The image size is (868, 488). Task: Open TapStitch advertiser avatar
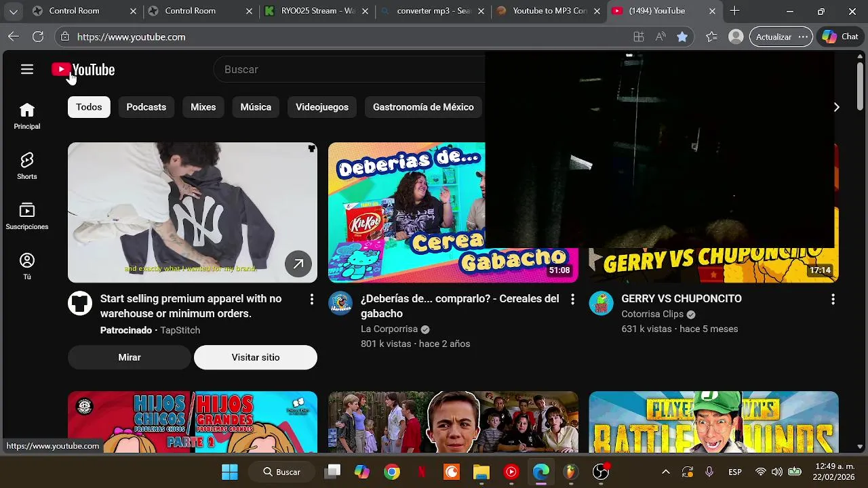(x=80, y=303)
